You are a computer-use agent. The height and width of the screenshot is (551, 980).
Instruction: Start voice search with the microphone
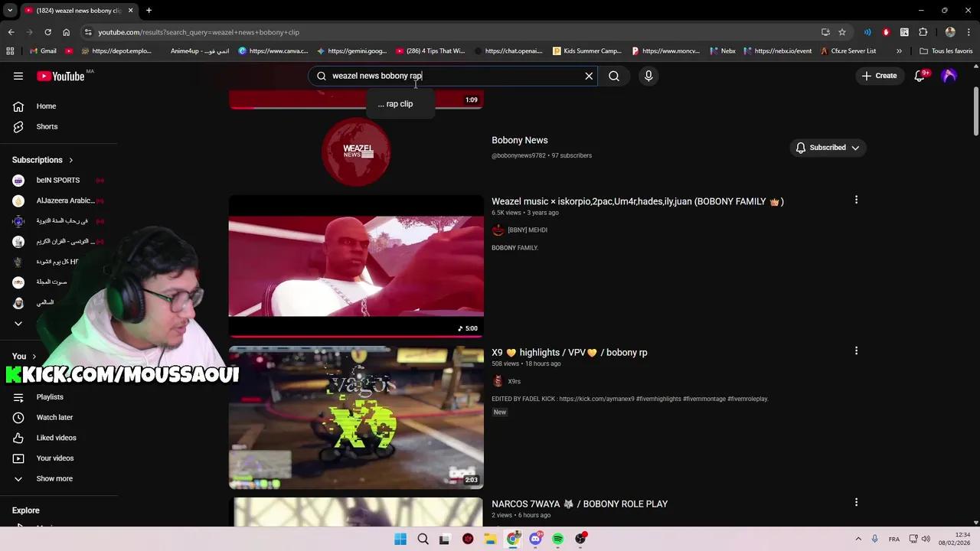click(x=648, y=76)
